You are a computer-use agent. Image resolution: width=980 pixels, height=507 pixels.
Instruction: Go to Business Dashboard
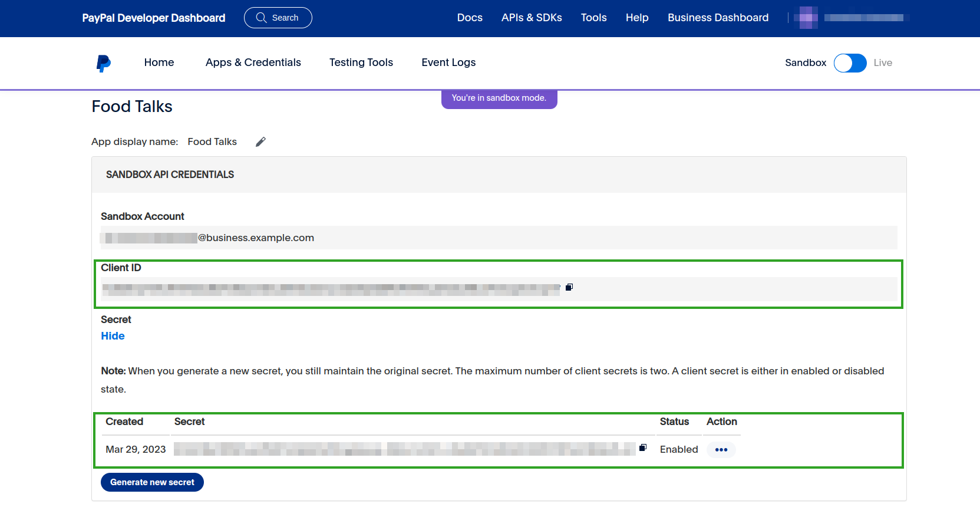click(x=718, y=18)
